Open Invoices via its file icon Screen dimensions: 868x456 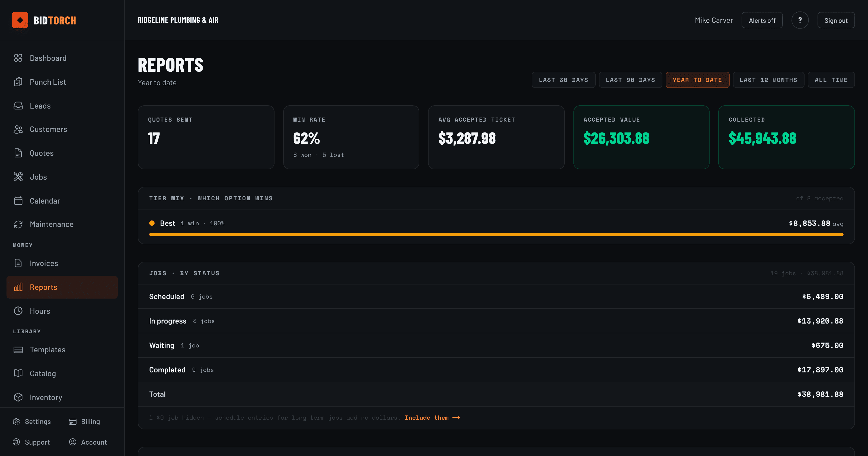click(x=18, y=263)
